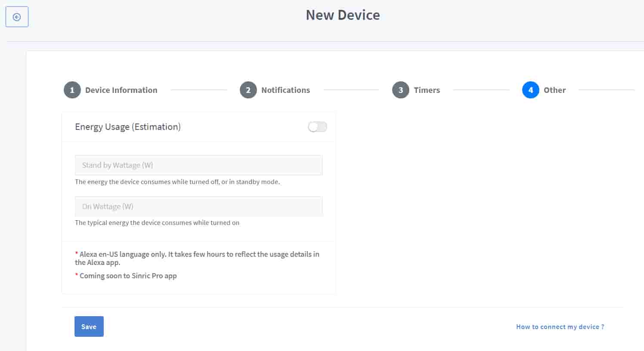
Task: Click the New Device page heading
Action: (343, 15)
